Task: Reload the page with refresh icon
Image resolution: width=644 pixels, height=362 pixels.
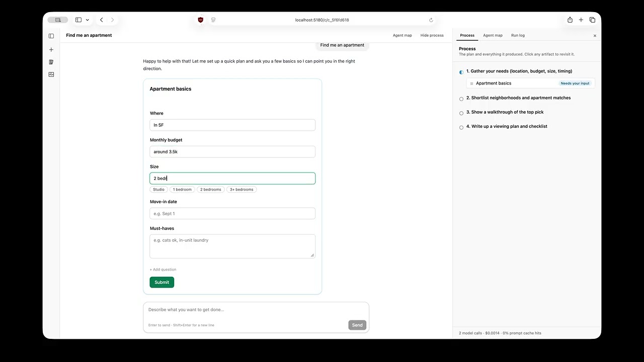Action: point(431,20)
